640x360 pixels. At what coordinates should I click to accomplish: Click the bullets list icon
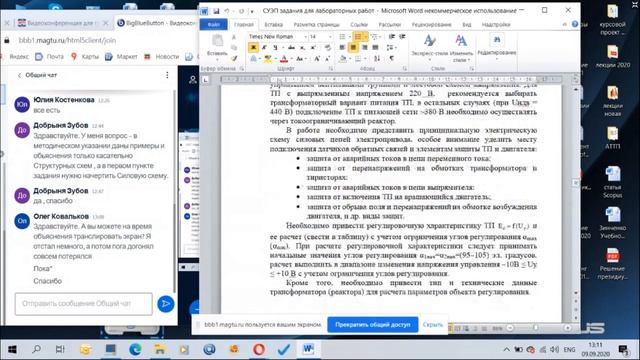(342, 37)
